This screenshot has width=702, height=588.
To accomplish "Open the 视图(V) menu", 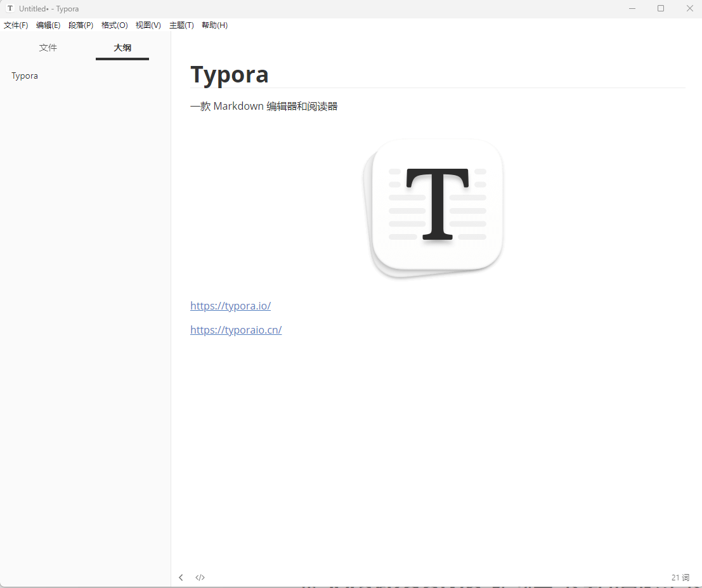I will point(148,25).
